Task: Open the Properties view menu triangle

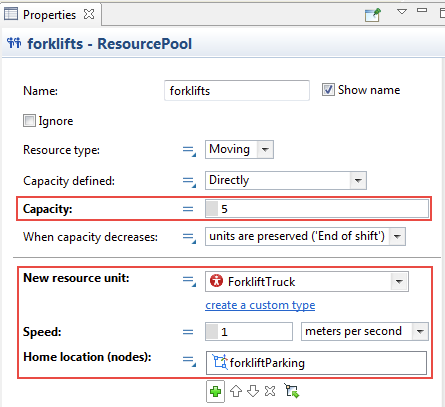Action: coord(402,12)
